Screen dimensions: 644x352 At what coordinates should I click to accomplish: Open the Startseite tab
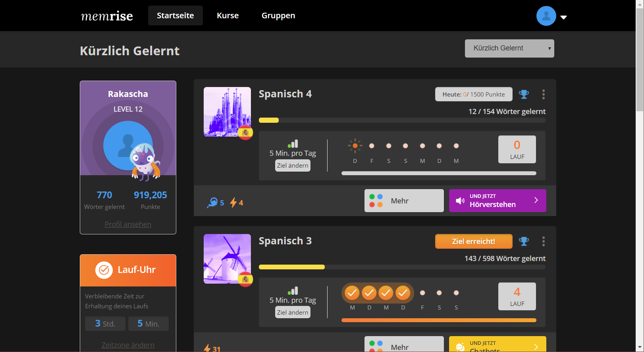point(175,15)
